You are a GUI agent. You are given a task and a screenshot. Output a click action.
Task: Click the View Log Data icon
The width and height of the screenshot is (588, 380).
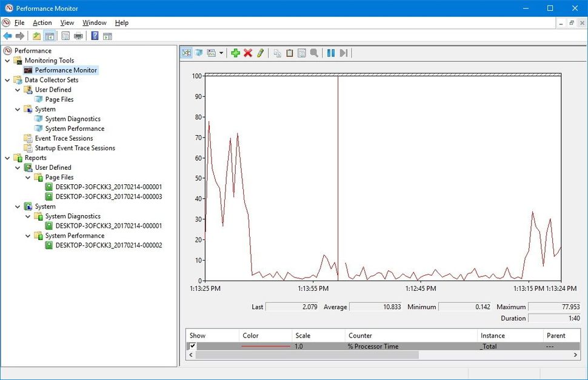tap(199, 53)
